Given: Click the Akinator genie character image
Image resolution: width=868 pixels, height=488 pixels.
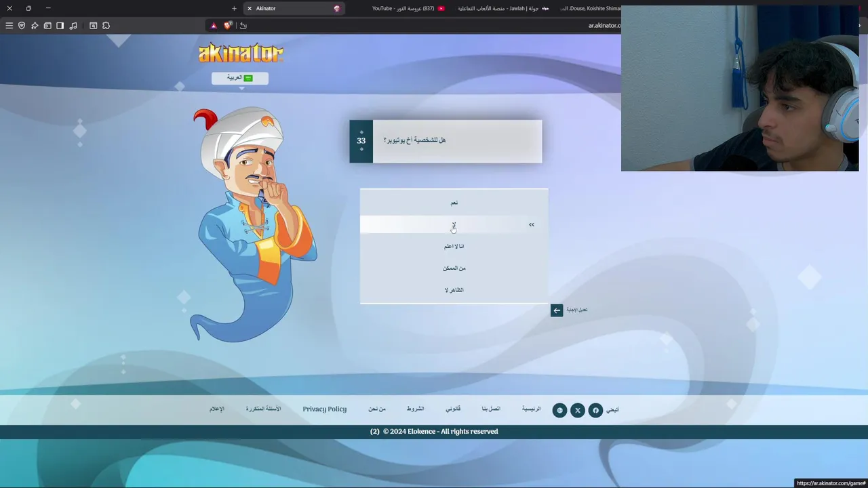Looking at the screenshot, I should tap(254, 224).
